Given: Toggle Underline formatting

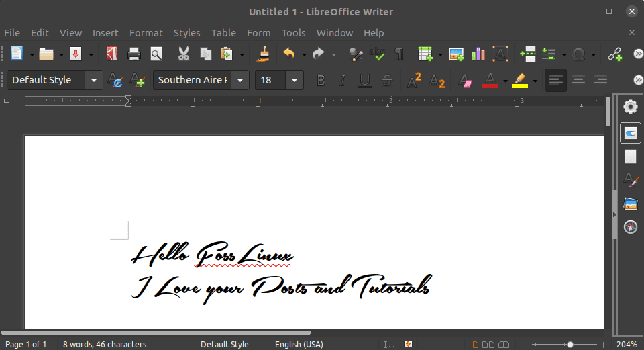Looking at the screenshot, I should coord(364,80).
